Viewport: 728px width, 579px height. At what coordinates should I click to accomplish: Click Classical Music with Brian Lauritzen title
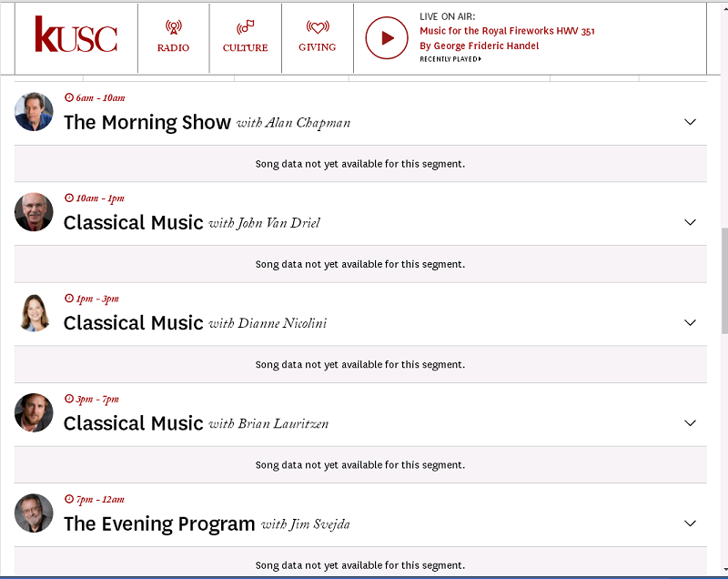click(196, 423)
